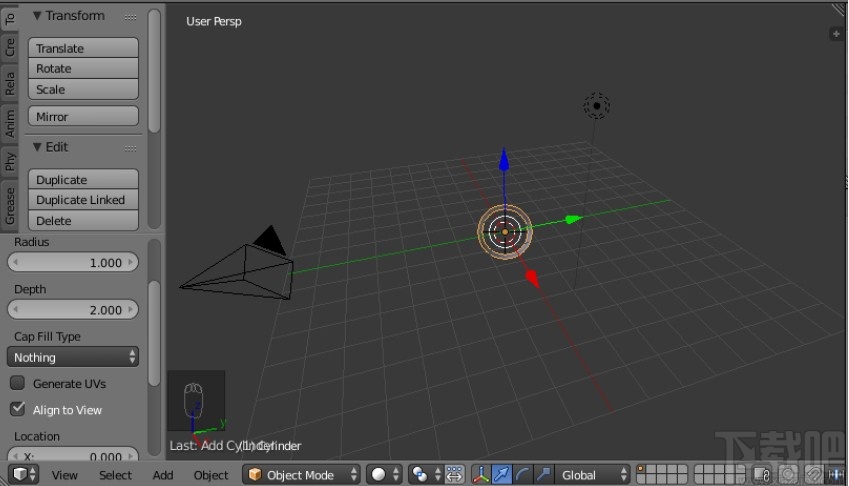This screenshot has width=849, height=486.
Task: Click the operator panel vertical scrollbar
Action: point(154,333)
